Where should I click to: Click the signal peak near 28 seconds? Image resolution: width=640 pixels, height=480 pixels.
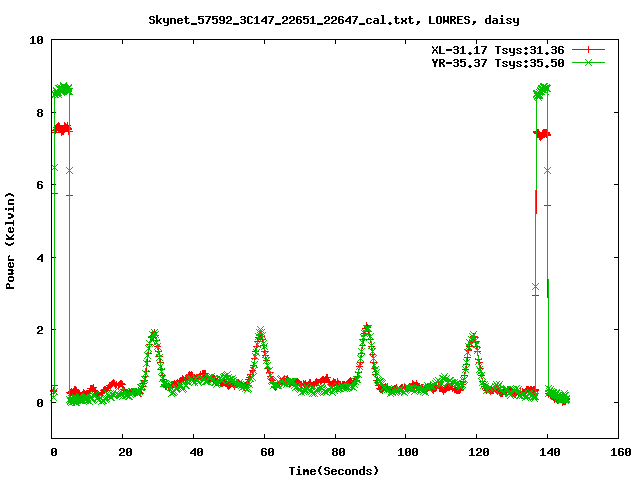coord(154,334)
